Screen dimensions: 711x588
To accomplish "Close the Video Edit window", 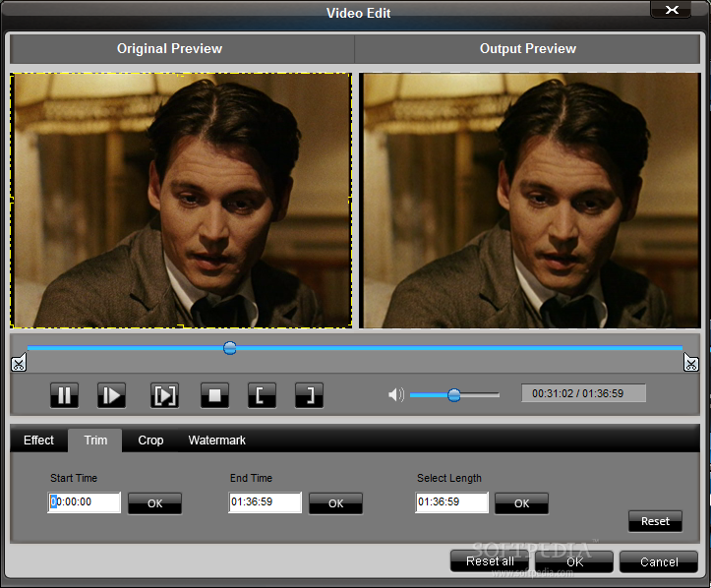I will (671, 10).
